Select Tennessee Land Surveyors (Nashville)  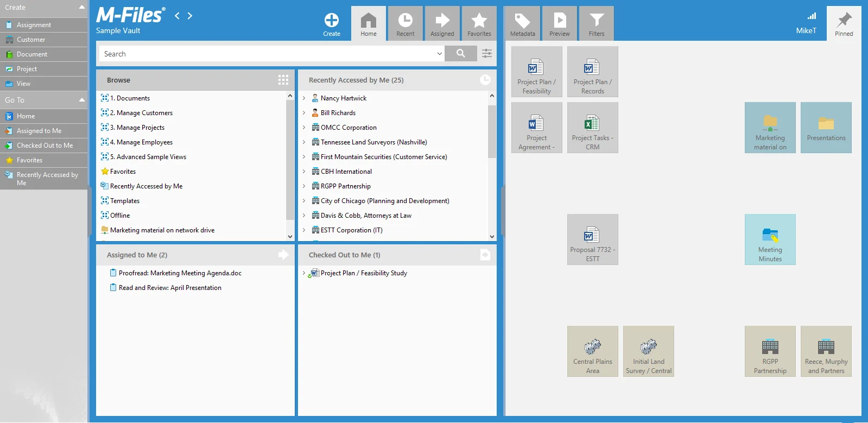tap(373, 142)
